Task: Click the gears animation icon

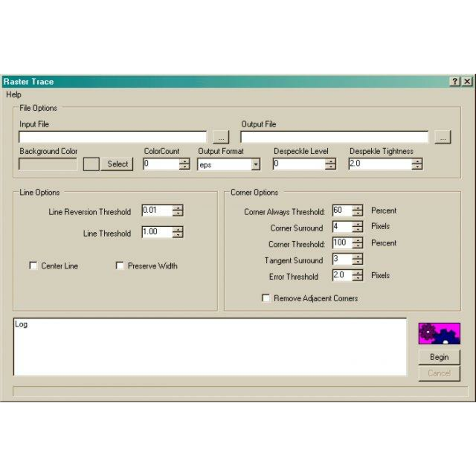Action: tap(439, 334)
